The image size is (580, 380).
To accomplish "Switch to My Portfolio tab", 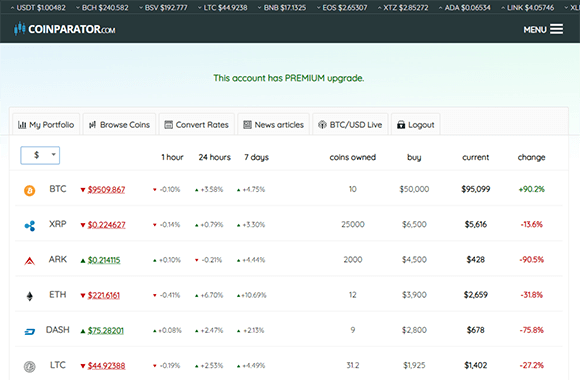I will (46, 125).
